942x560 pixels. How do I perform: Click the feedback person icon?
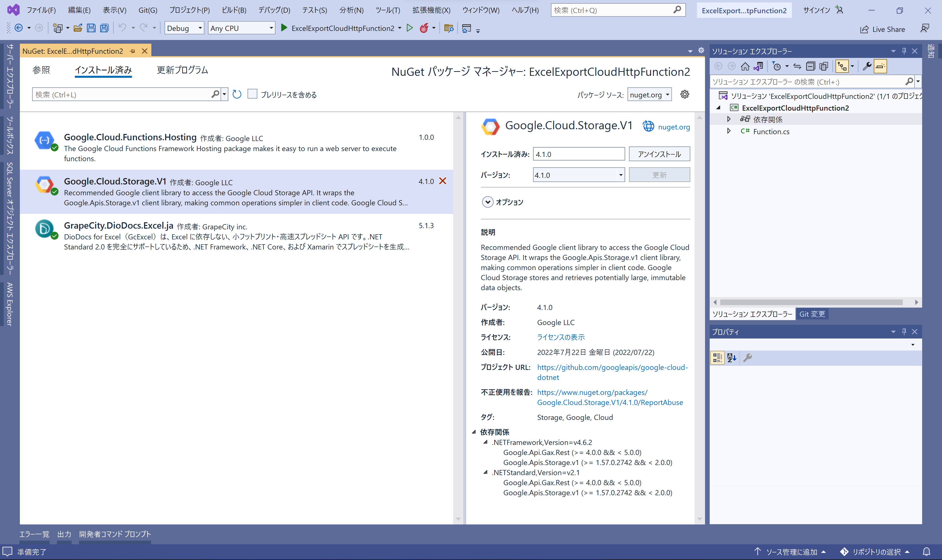pos(925,28)
